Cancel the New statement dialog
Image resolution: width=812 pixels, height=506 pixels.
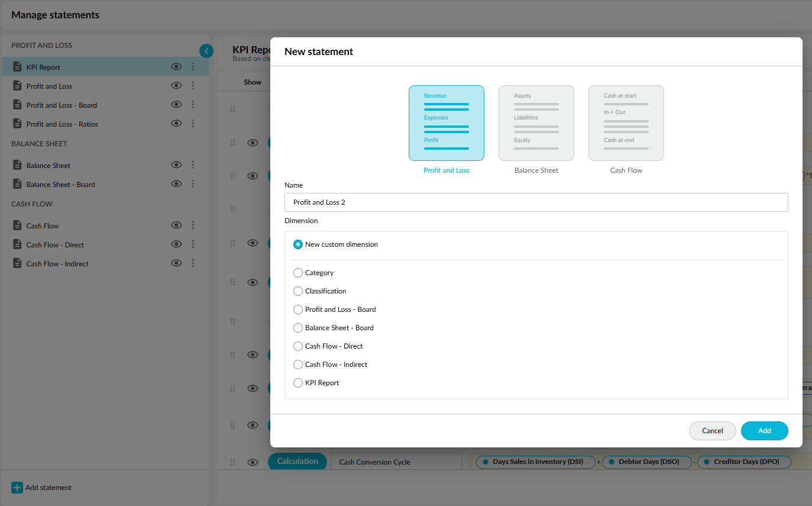[x=712, y=431]
